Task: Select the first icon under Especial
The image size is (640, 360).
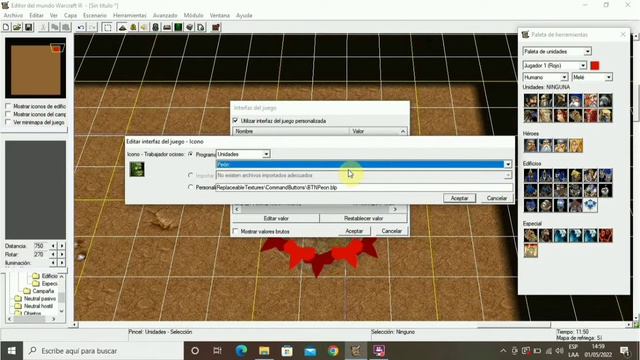Action: coord(531,236)
